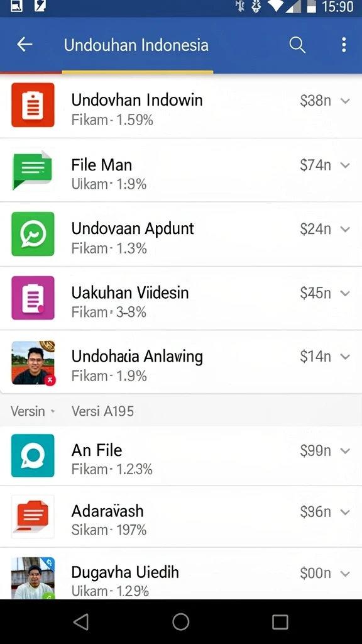Viewport: 362px width, 644px height.
Task: Tap the Undohaua Anlaving profile photo thumbnail
Action: 33,363
